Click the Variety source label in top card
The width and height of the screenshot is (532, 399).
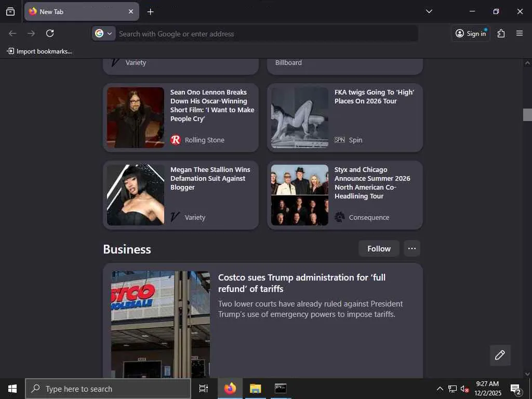136,63
